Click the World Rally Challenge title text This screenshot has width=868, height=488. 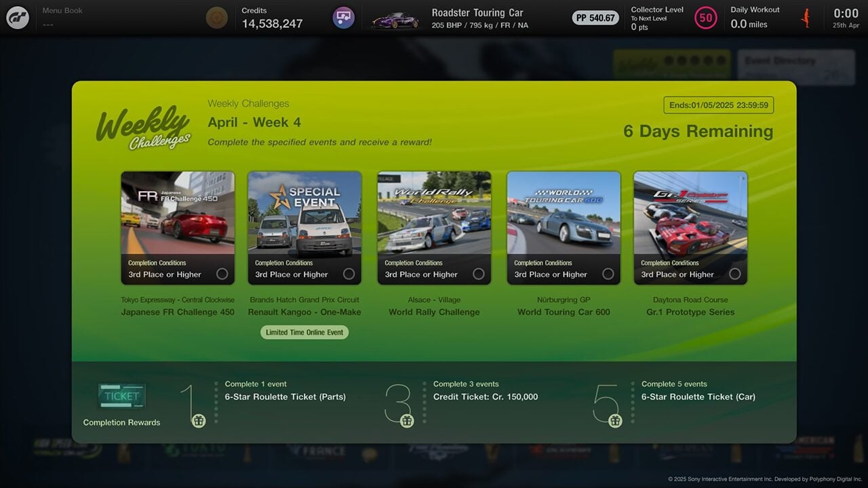click(434, 312)
